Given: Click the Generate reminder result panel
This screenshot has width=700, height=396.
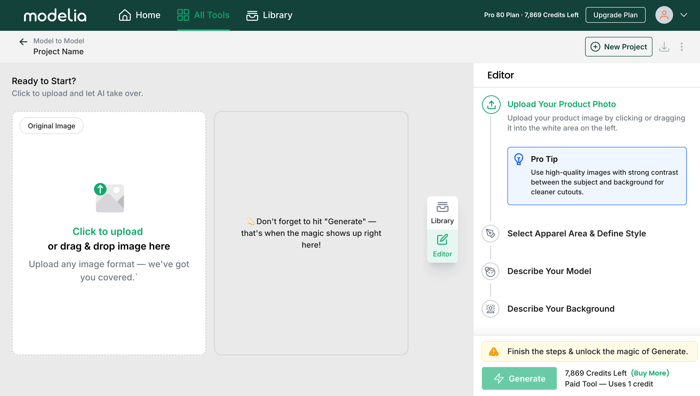Looking at the screenshot, I should point(311,233).
